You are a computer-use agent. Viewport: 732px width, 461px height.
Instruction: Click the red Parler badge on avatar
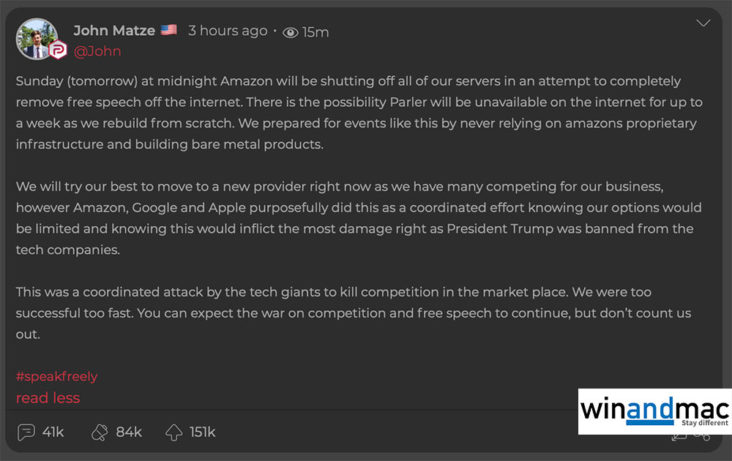coord(58,50)
